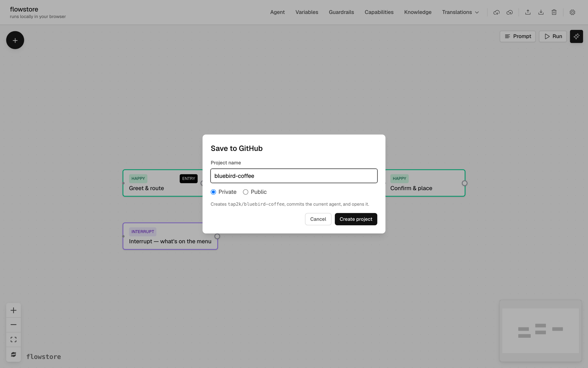The width and height of the screenshot is (588, 368).
Task: Click the Create project button
Action: pos(356,219)
